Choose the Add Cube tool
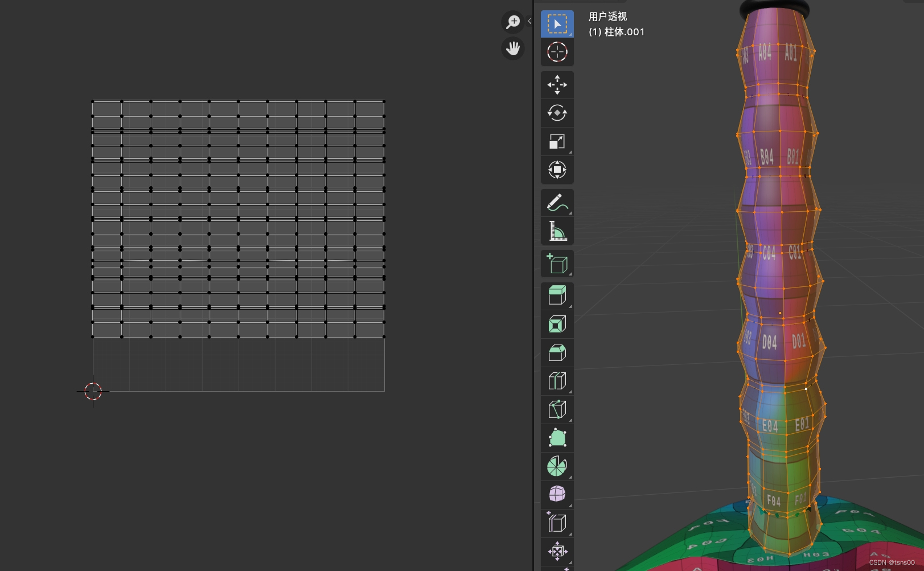 pos(557,264)
